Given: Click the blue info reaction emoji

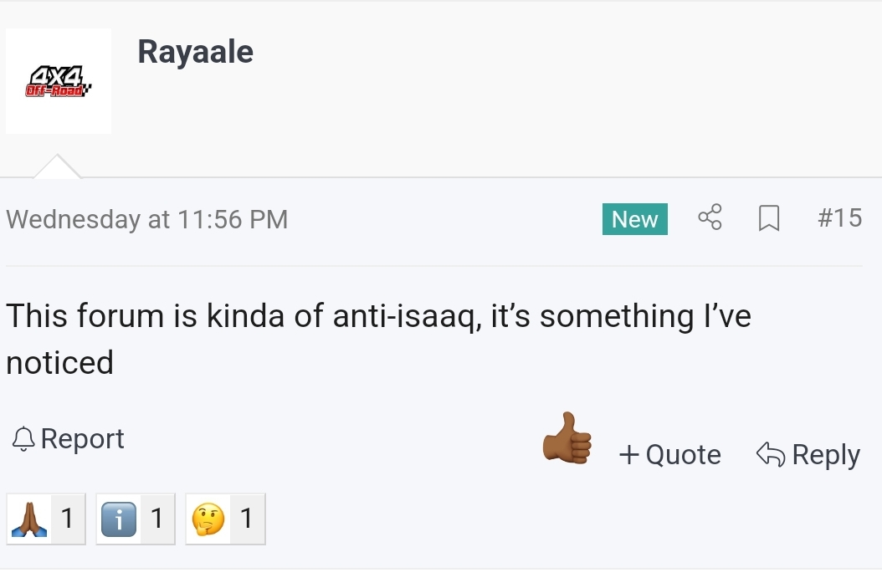Looking at the screenshot, I should coord(118,520).
